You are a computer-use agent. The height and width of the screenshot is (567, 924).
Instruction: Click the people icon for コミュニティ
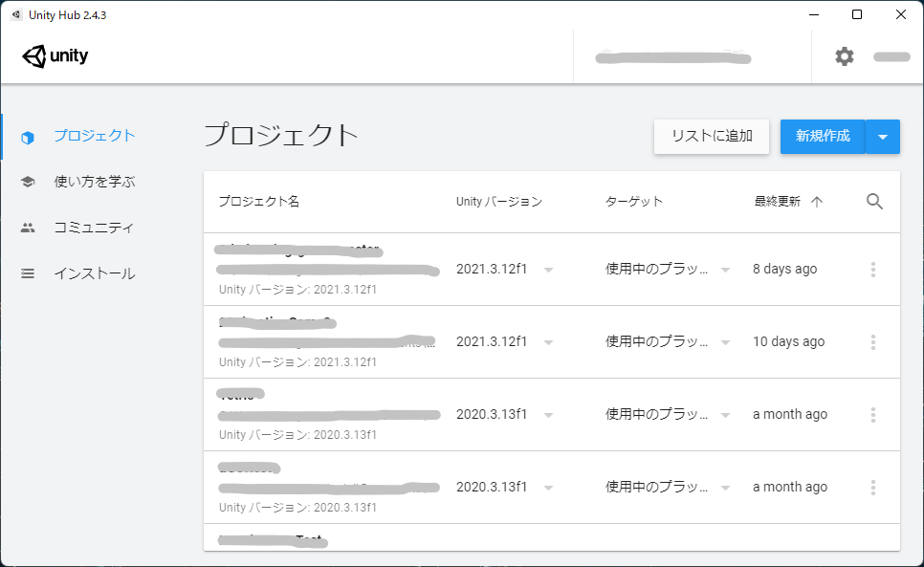[28, 228]
